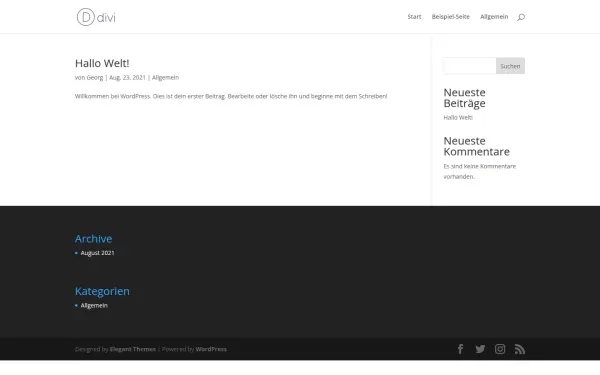Open the Hallo Welt! post title

[102, 63]
